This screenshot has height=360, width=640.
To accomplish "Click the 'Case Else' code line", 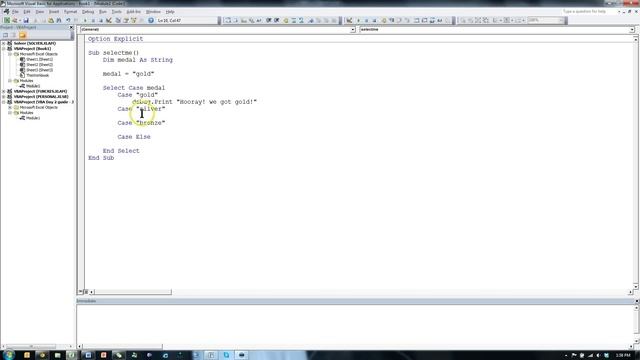I will coord(134,137).
